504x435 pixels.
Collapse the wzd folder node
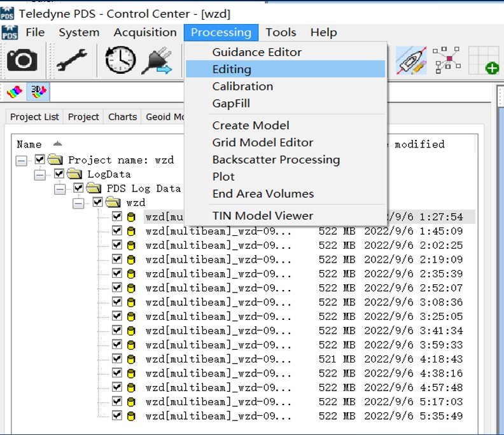(78, 204)
